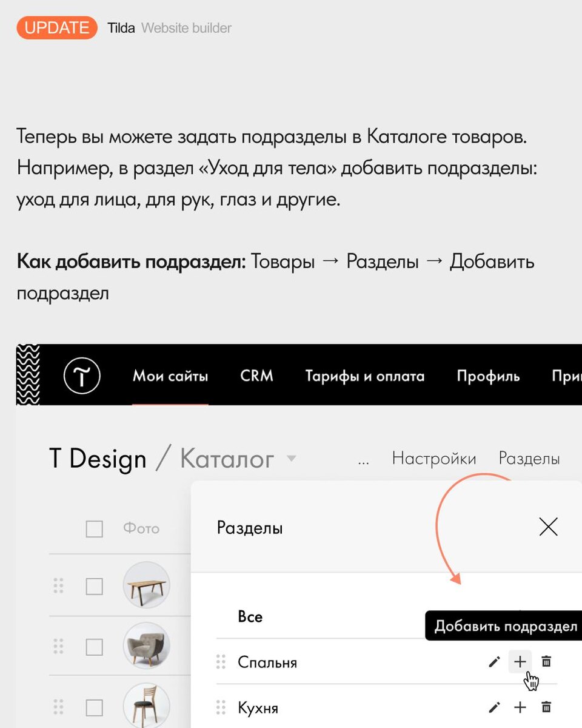Click the Tilda logo icon
This screenshot has width=582, height=728.
click(x=82, y=376)
